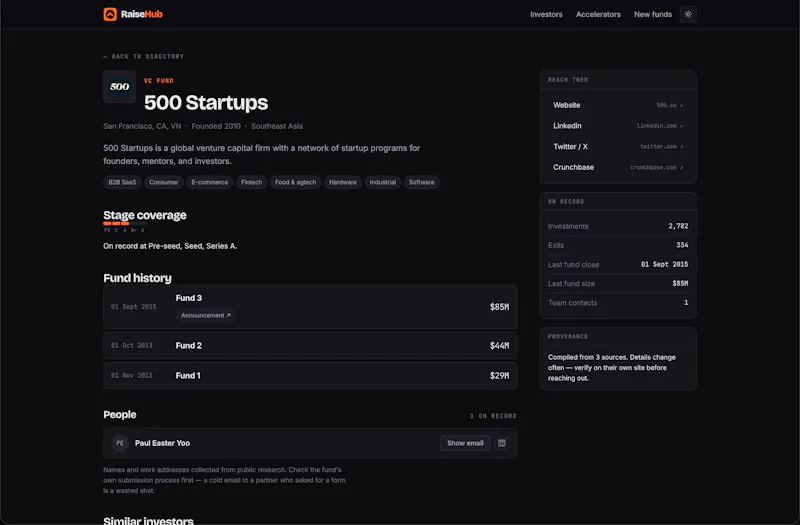Viewport: 800px width, 525px height.
Task: Reveal email with Show email button
Action: (465, 443)
